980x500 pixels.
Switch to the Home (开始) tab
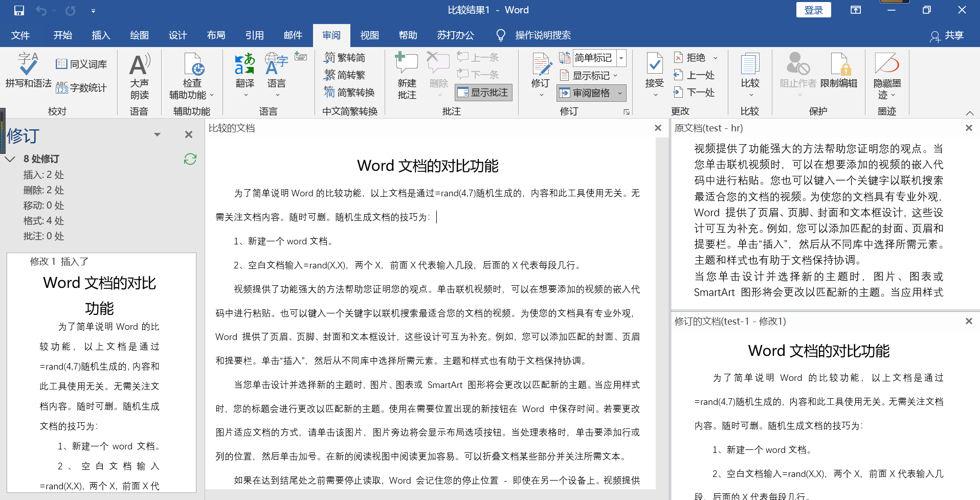(x=63, y=35)
